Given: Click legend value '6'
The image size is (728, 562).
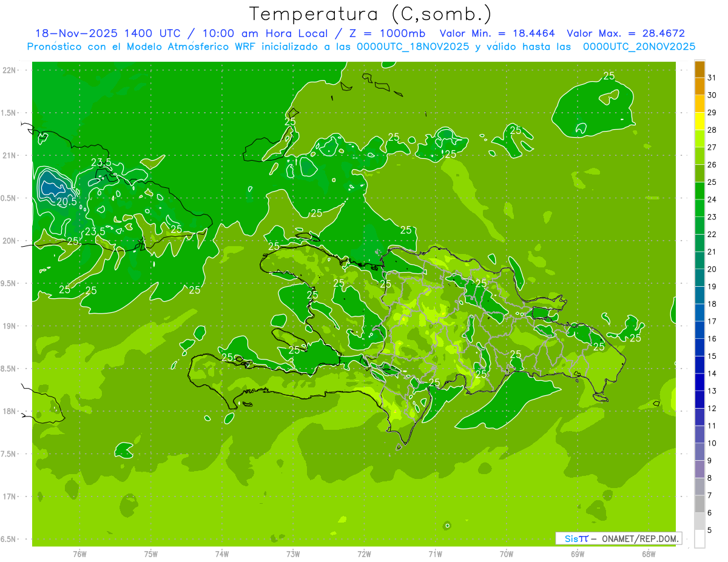Looking at the screenshot, I should 710,512.
